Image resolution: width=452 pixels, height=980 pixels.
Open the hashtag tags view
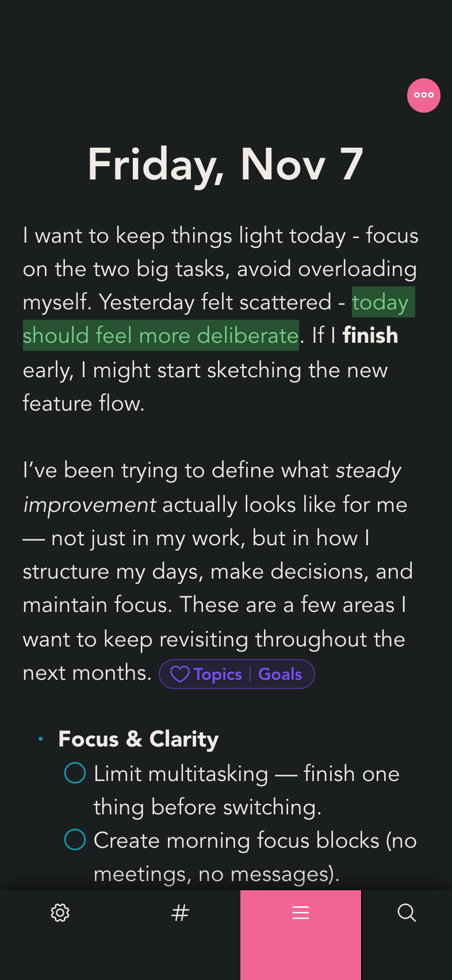[180, 913]
